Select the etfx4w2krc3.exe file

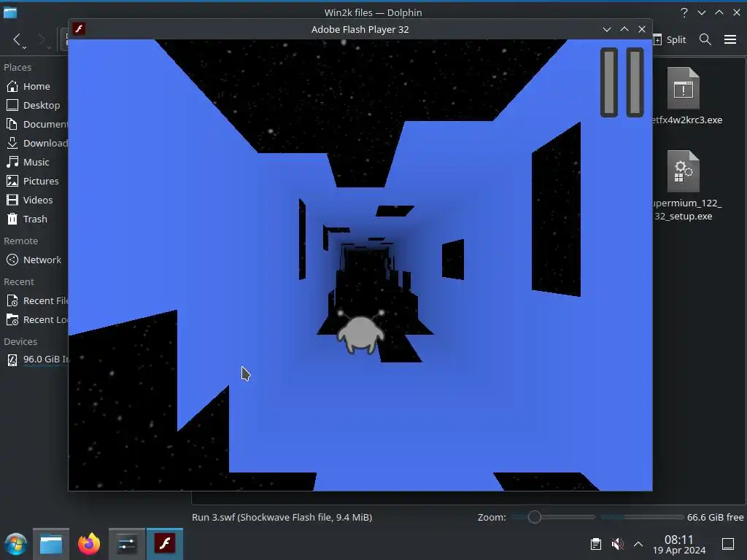pyautogui.click(x=686, y=96)
